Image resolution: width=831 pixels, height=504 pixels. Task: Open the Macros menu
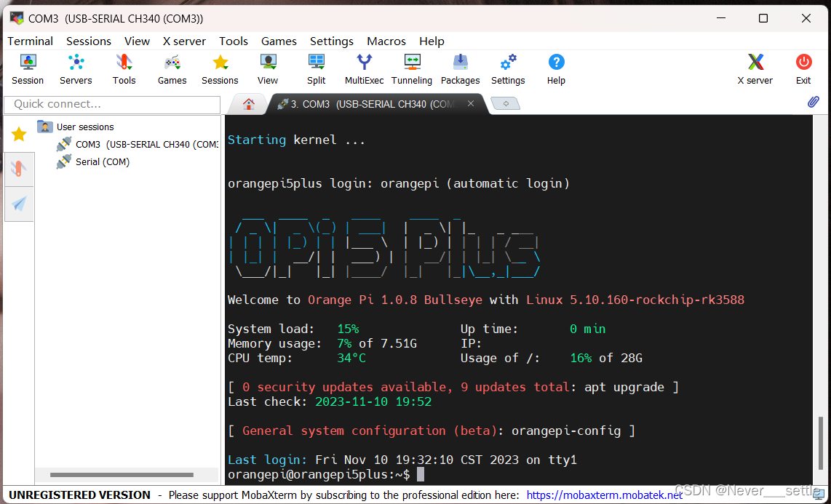pyautogui.click(x=386, y=41)
